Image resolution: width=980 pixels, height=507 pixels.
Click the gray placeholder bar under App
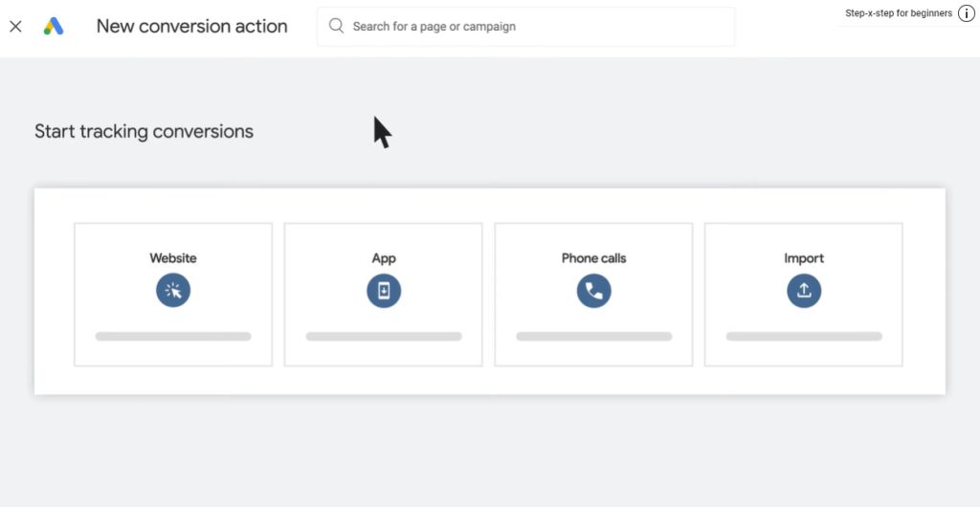coord(384,337)
